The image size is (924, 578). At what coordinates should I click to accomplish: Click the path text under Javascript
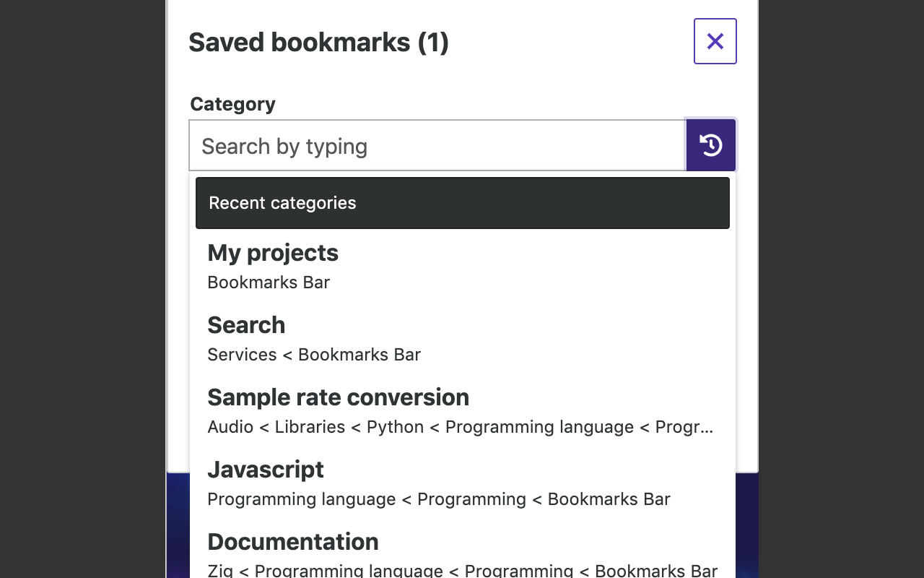click(x=438, y=499)
